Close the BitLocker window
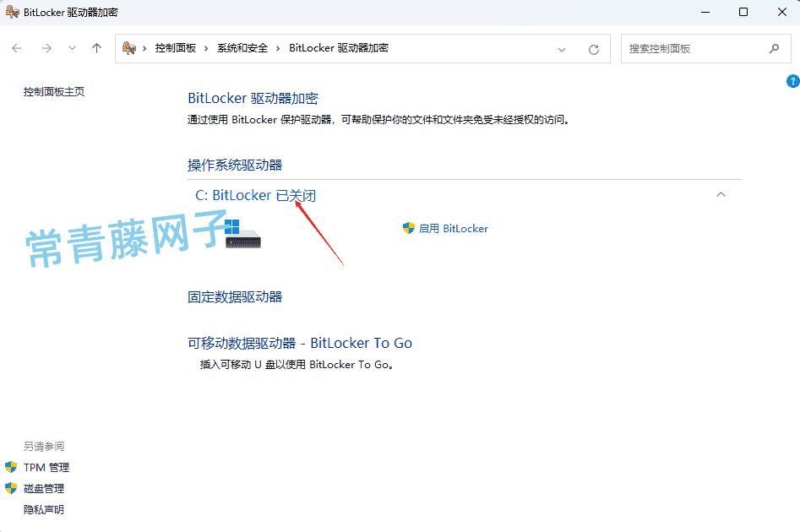The width and height of the screenshot is (800, 532). click(x=782, y=12)
